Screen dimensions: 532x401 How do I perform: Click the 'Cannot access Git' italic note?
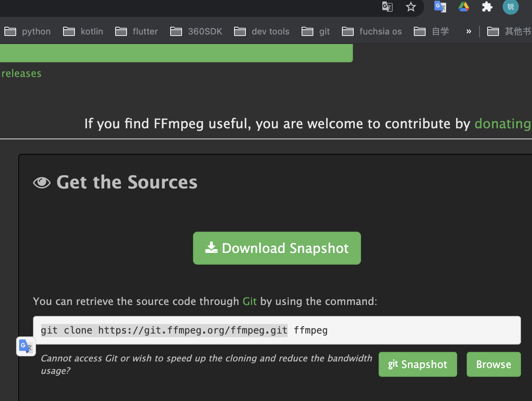pyautogui.click(x=206, y=364)
